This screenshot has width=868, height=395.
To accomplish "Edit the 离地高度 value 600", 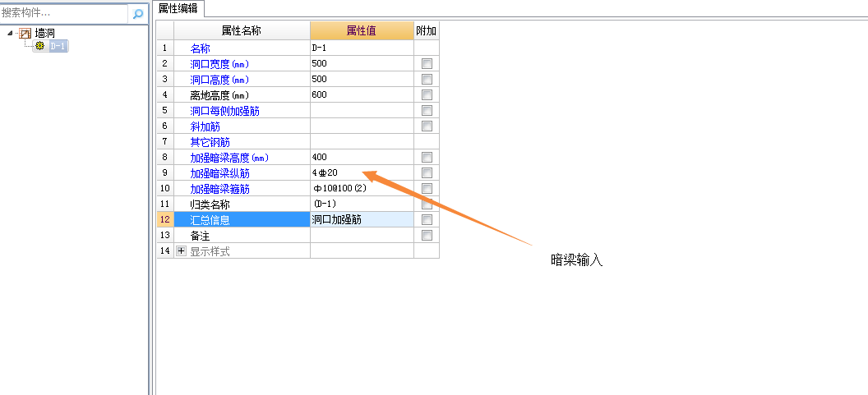I will pos(362,94).
